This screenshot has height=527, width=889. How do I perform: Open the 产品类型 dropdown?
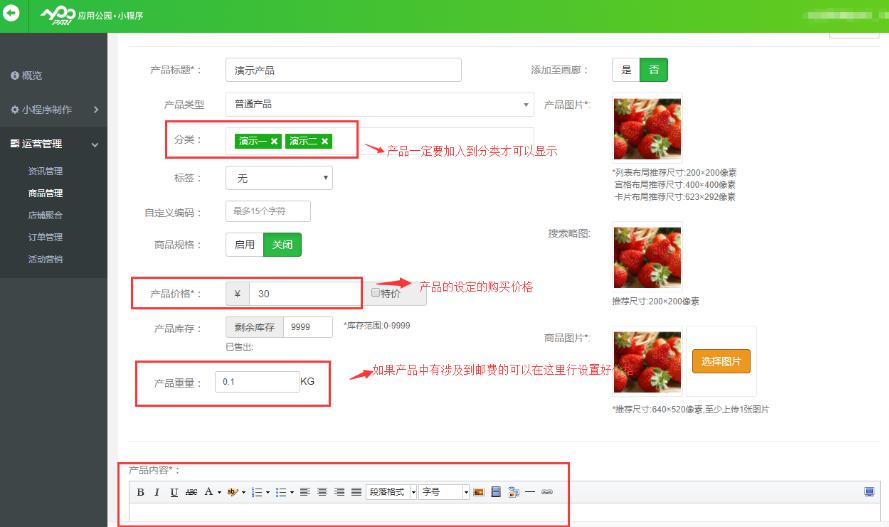[x=379, y=104]
